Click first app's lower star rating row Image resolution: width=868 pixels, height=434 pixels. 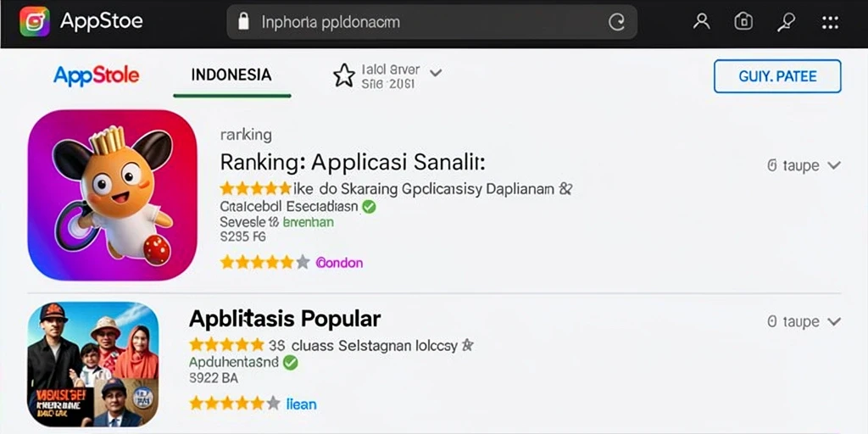click(x=264, y=263)
